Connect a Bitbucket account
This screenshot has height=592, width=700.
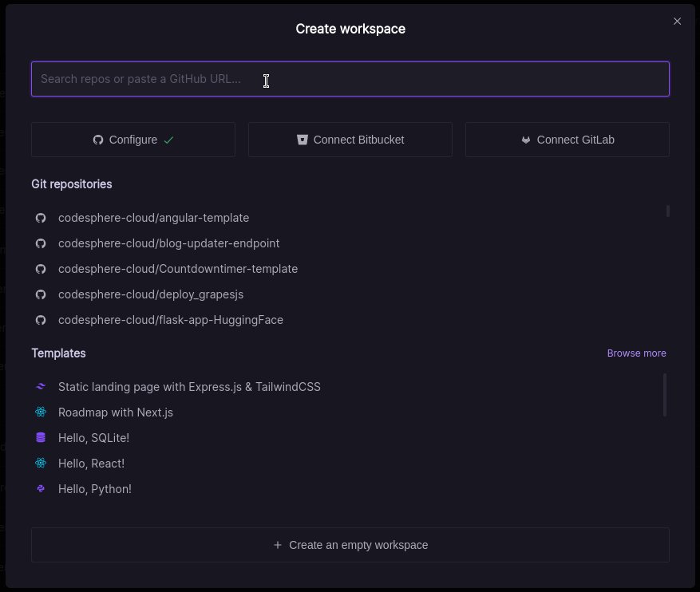pos(350,139)
